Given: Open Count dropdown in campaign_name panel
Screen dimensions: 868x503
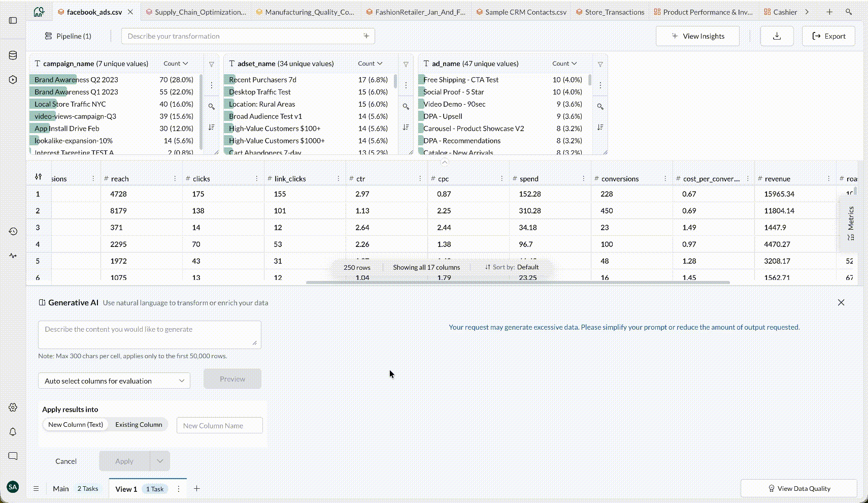Looking at the screenshot, I should [176, 64].
